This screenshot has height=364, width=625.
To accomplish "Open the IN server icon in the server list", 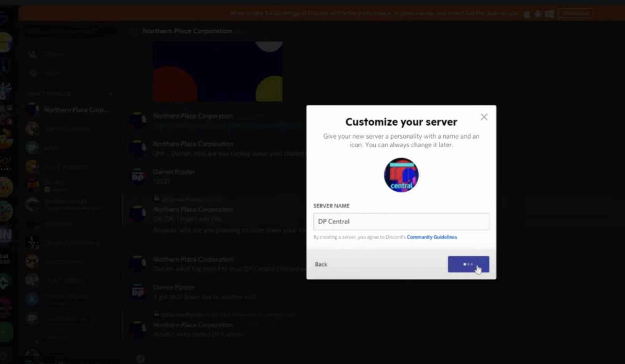I will point(5,235).
